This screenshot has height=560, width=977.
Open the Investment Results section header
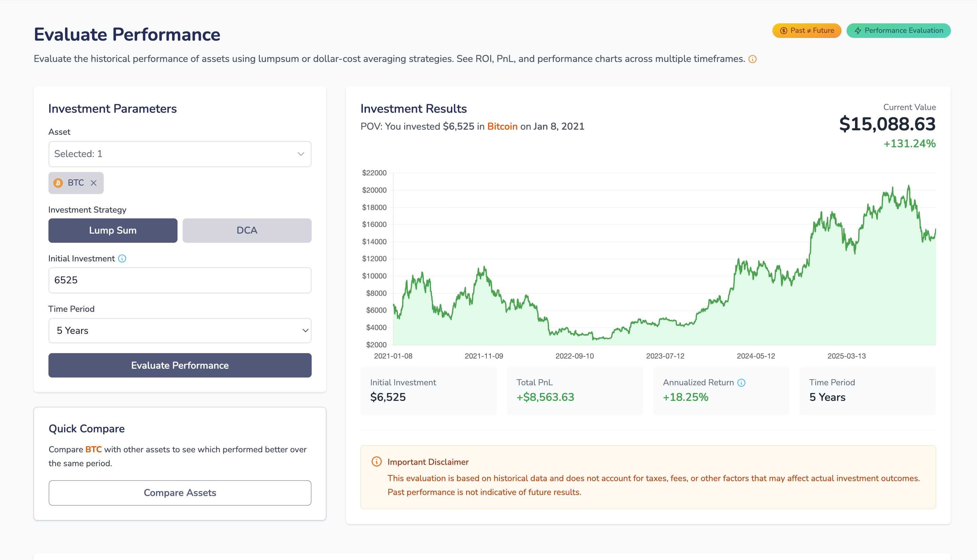point(413,108)
